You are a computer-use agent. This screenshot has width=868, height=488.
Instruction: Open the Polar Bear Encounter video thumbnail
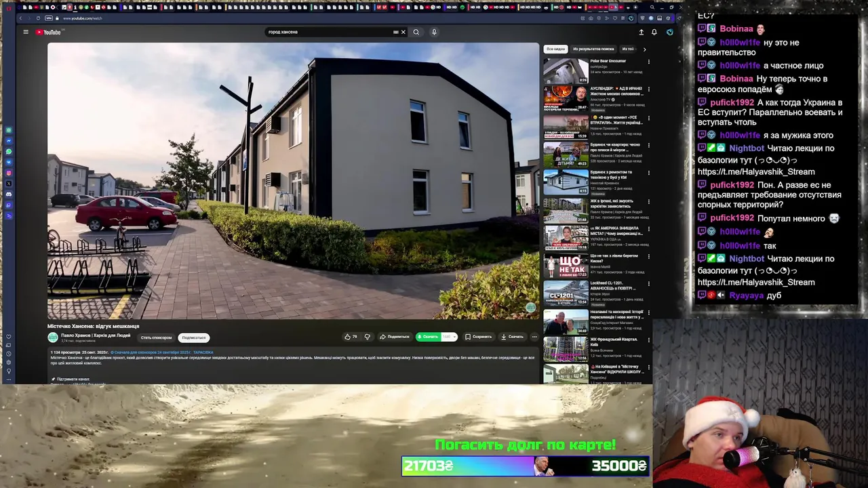566,70
